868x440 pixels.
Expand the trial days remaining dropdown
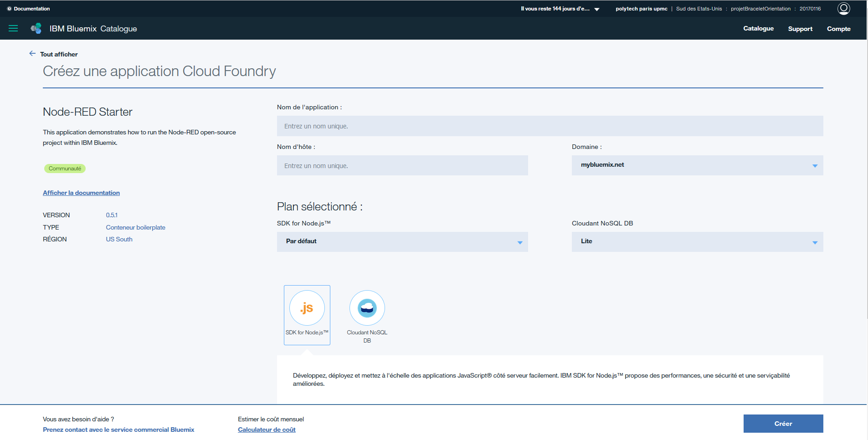596,9
